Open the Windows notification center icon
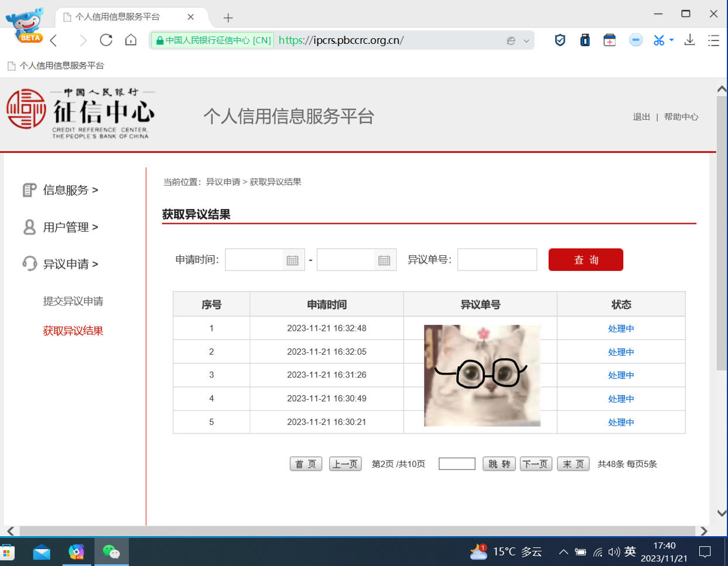The width and height of the screenshot is (728, 566). tap(705, 552)
